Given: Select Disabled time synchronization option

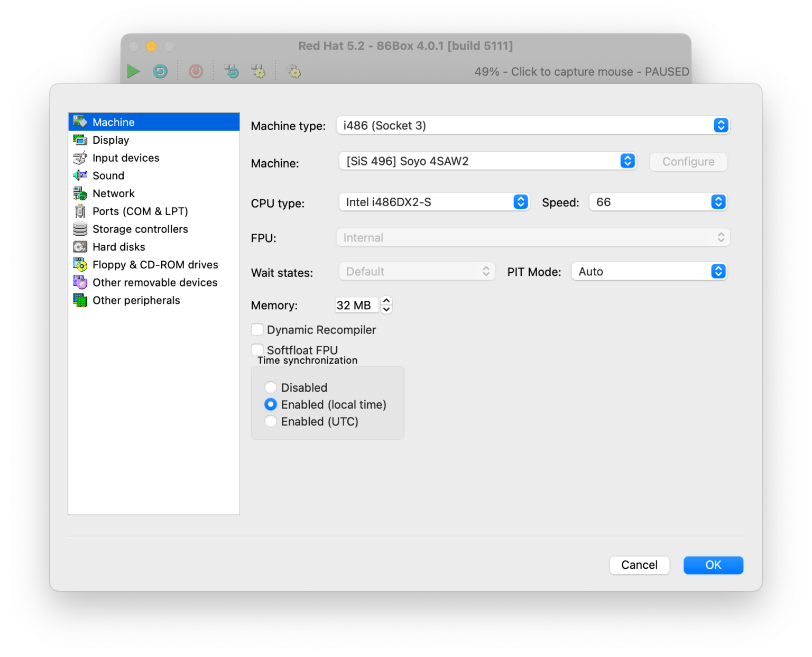Looking at the screenshot, I should point(271,387).
